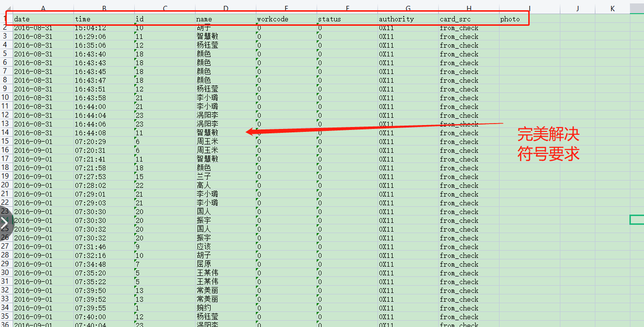Screen dimensions: 644x327
Task: Select name 常美丽 in the 07:39:52 row
Action: point(226,299)
